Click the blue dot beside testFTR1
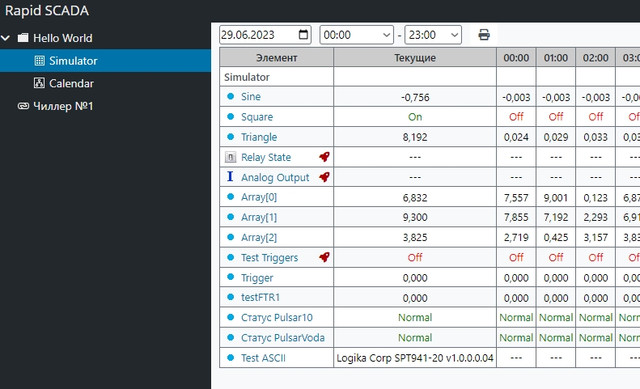The height and width of the screenshot is (389, 640). click(x=231, y=297)
